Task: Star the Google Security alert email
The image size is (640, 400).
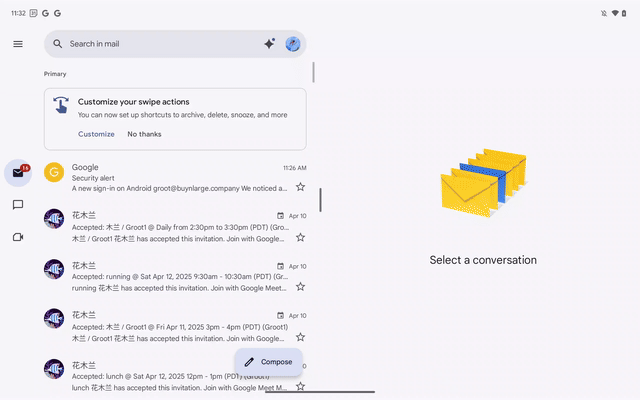Action: 300,187
